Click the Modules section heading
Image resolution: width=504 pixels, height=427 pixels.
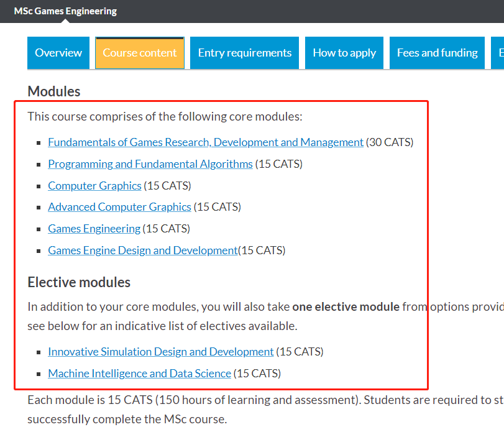click(x=54, y=91)
